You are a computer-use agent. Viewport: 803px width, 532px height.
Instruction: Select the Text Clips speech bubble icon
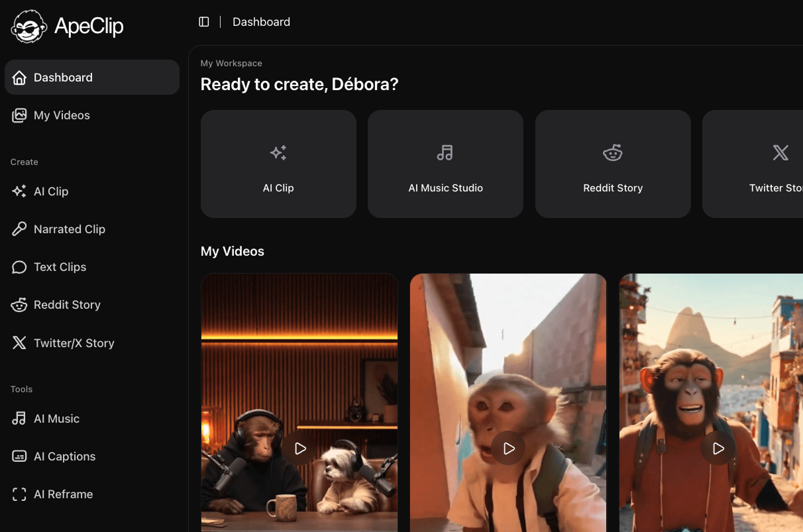[x=19, y=266]
